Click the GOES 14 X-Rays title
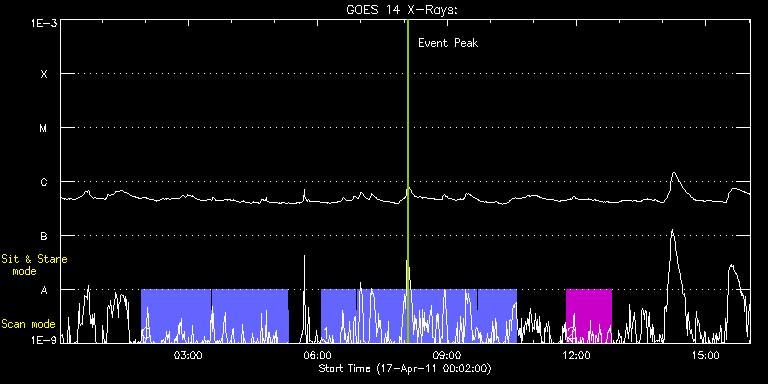 pyautogui.click(x=402, y=10)
